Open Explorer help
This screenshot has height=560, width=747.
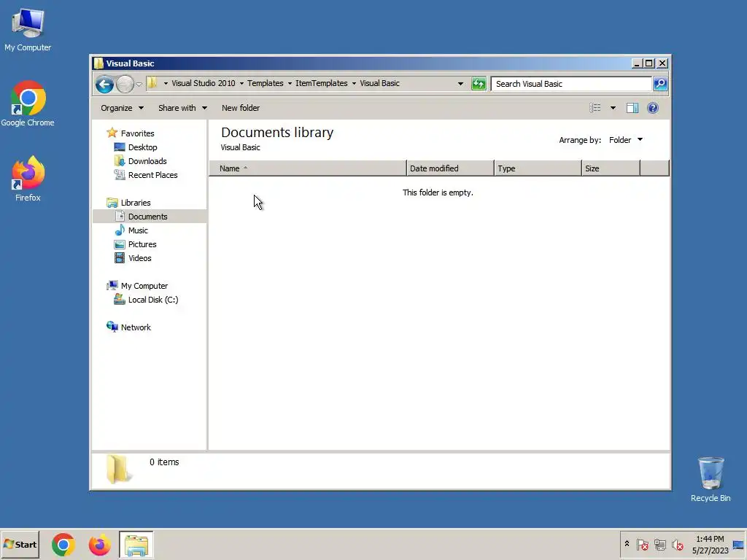[653, 108]
